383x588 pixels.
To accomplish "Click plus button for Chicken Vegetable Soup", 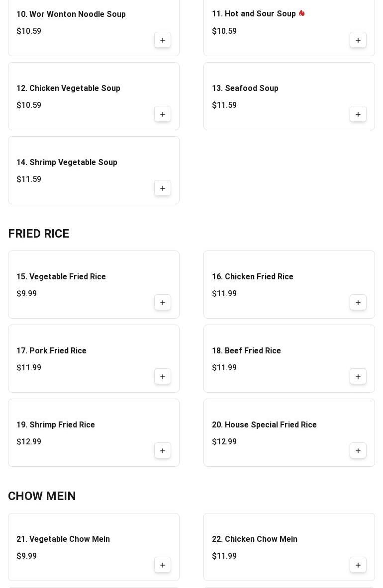I will [x=163, y=114].
